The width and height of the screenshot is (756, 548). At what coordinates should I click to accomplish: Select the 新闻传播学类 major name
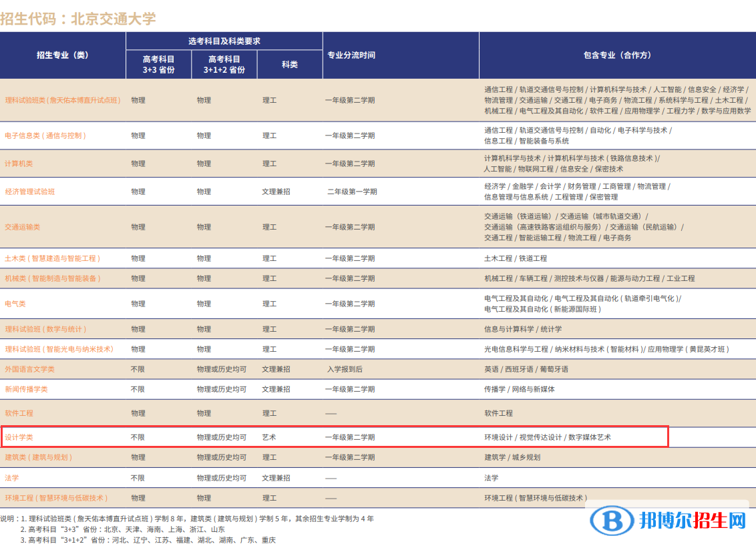coord(26,389)
